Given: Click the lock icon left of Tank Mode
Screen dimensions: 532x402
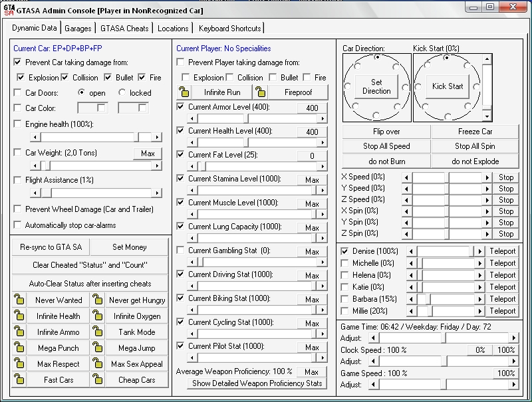Looking at the screenshot, I should coord(98,332).
